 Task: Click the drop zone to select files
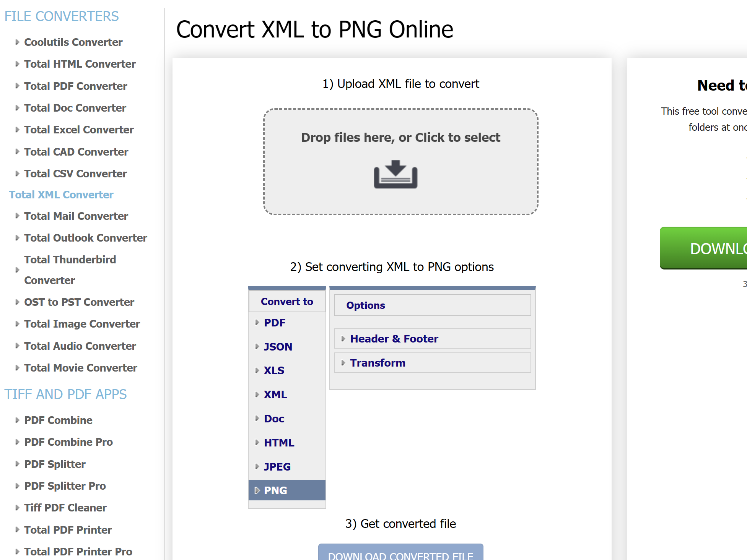[401, 162]
